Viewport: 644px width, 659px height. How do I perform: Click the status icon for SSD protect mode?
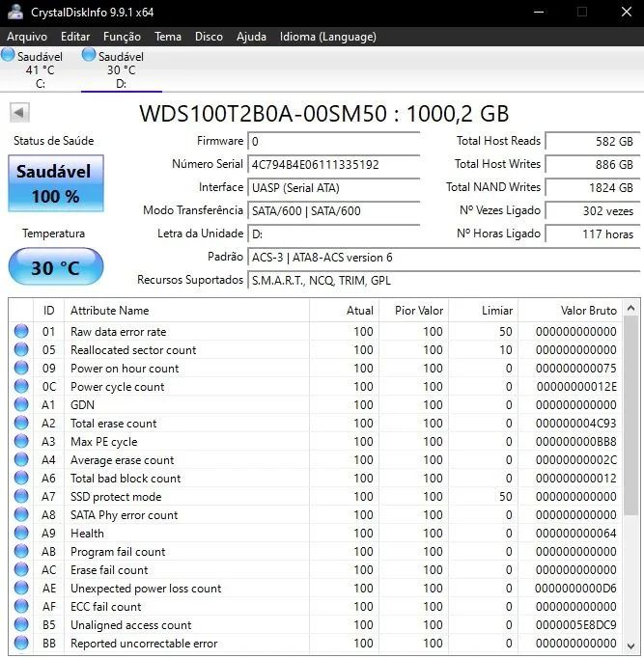(x=21, y=496)
